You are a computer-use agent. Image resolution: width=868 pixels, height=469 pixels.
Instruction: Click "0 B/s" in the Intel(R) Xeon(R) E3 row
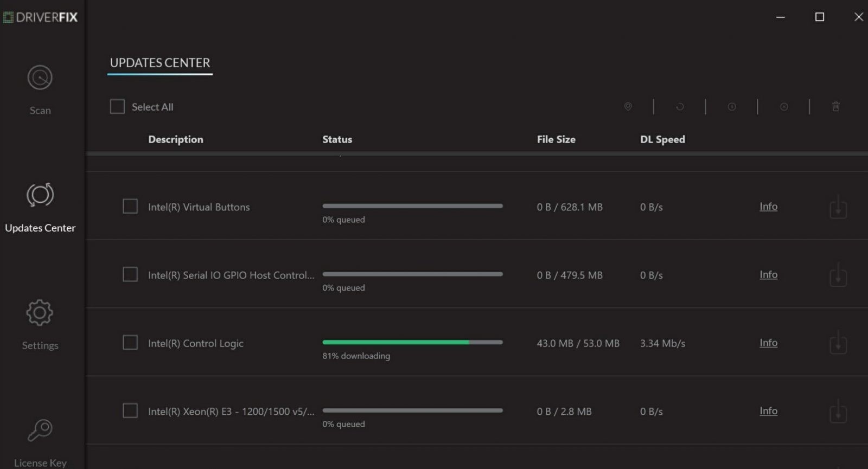(x=651, y=412)
